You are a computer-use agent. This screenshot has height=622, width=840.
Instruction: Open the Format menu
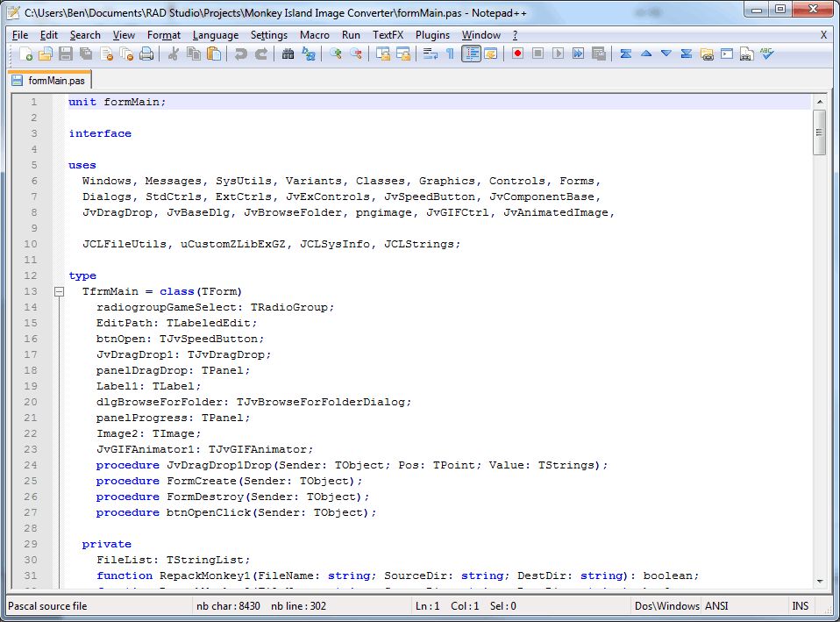(x=164, y=35)
